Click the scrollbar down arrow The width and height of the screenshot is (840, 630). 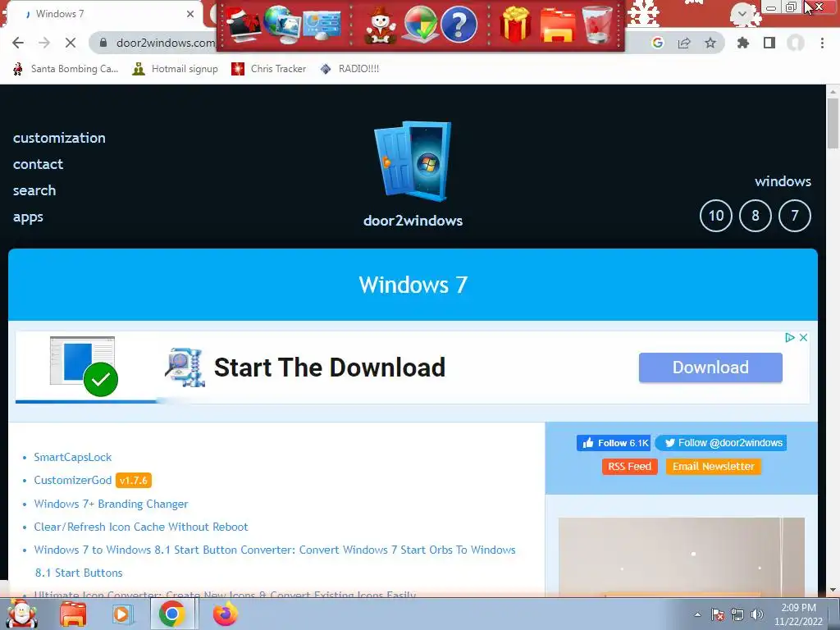click(x=833, y=591)
